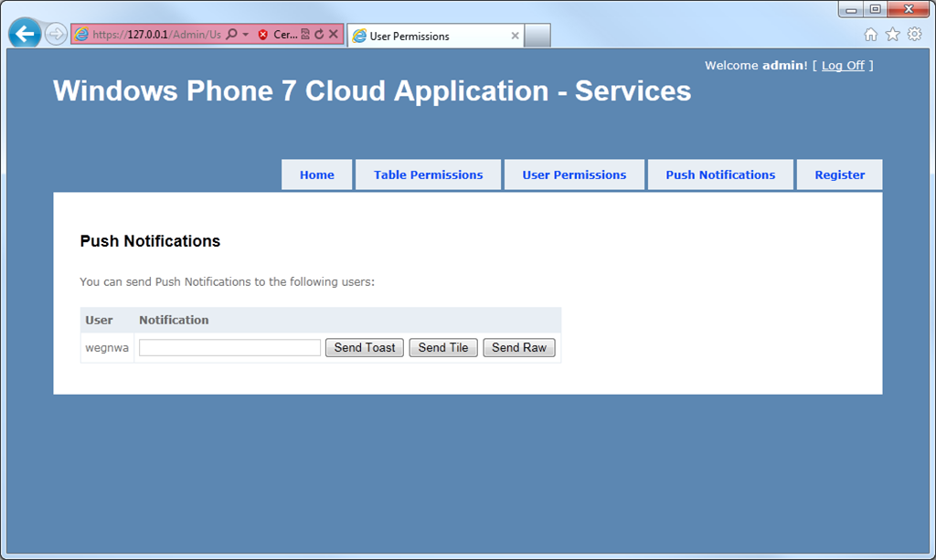936x560 pixels.
Task: Open the Table Permissions navigation tab
Action: coord(428,174)
